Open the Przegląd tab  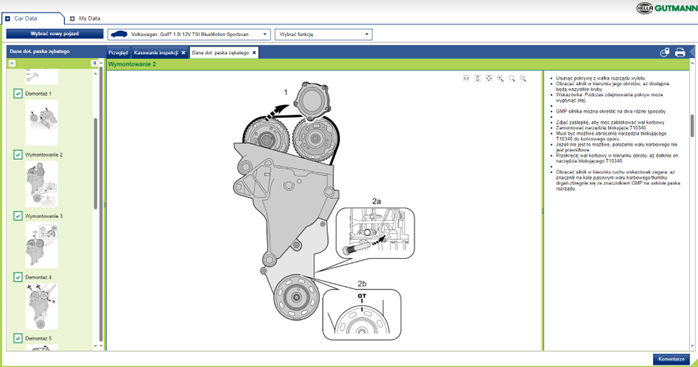[x=118, y=53]
